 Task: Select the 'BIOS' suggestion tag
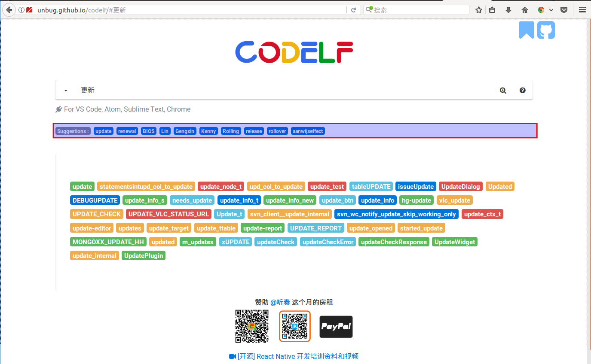point(149,131)
